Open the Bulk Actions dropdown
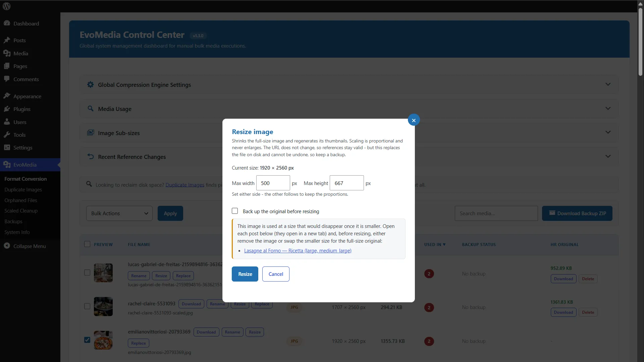Screen dimensions: 644x362 point(119,213)
